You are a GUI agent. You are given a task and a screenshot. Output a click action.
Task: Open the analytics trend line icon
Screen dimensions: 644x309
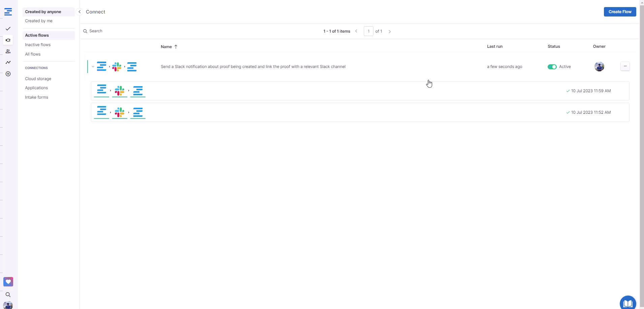(8, 62)
